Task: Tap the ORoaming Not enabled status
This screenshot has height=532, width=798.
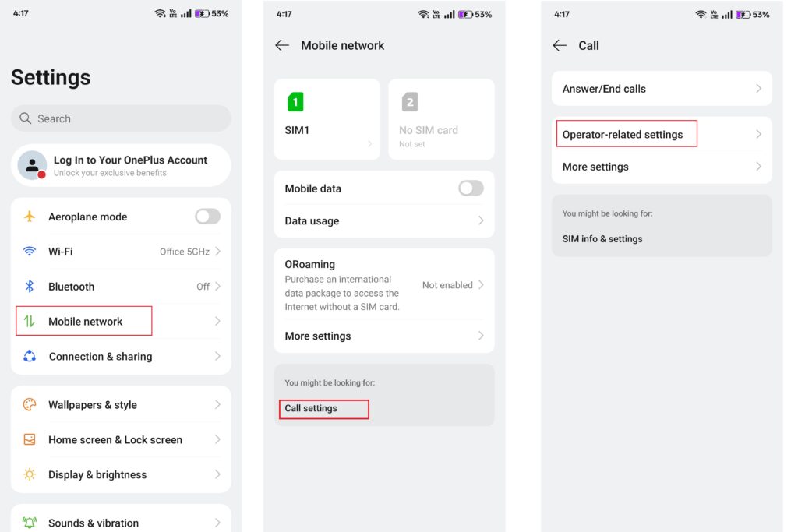Action: tap(447, 285)
